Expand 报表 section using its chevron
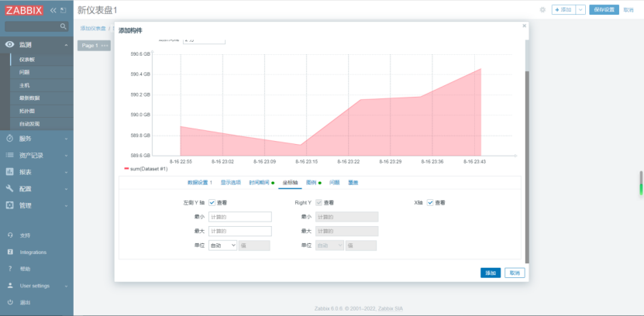This screenshot has width=644, height=316. coord(66,173)
